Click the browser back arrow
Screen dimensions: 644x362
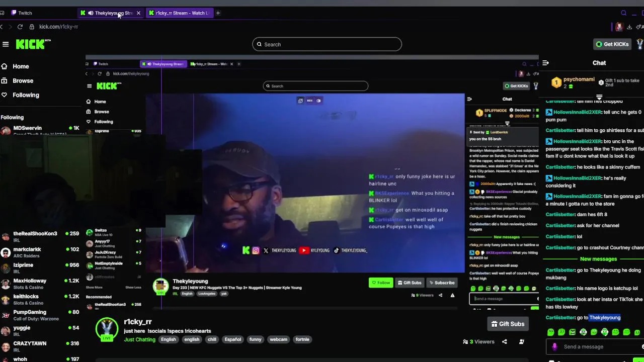click(2, 27)
